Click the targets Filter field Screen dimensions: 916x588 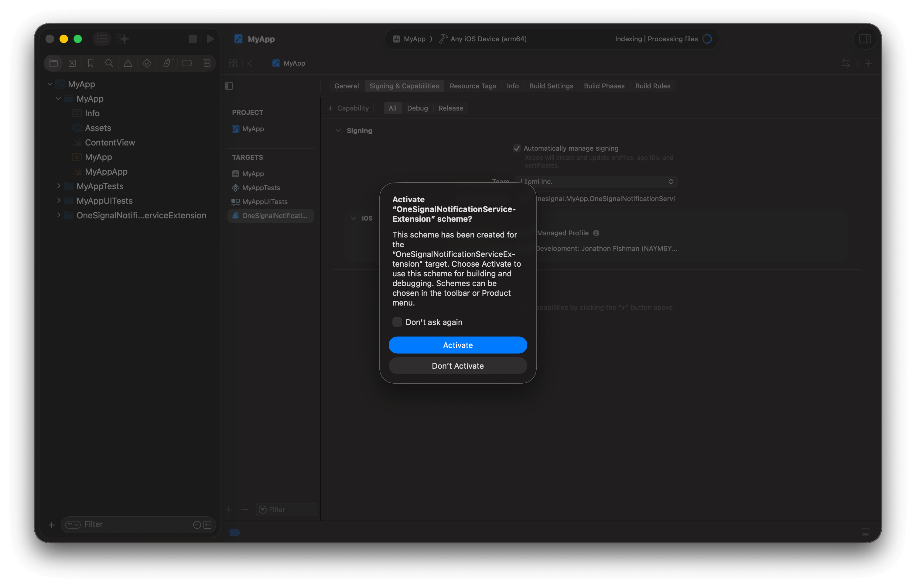286,509
